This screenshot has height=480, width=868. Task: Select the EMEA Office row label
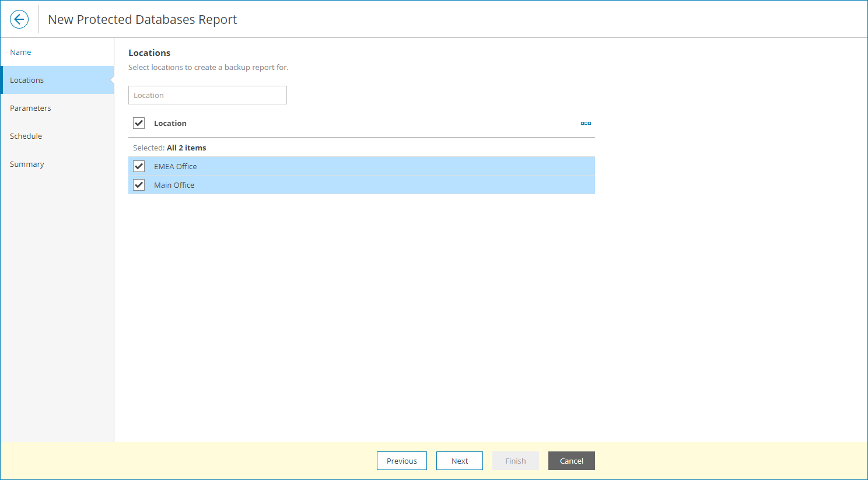176,166
